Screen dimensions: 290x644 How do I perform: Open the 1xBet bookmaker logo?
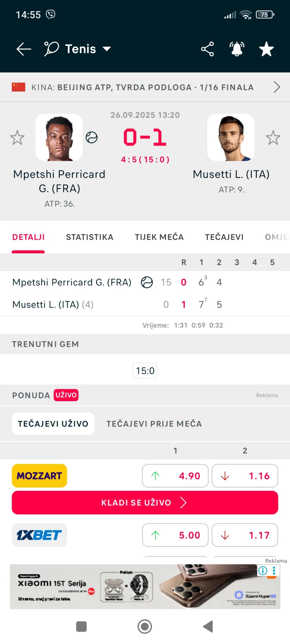[39, 535]
